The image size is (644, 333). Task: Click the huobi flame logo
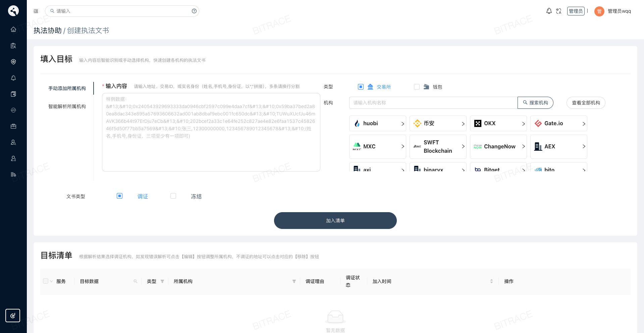tap(357, 124)
